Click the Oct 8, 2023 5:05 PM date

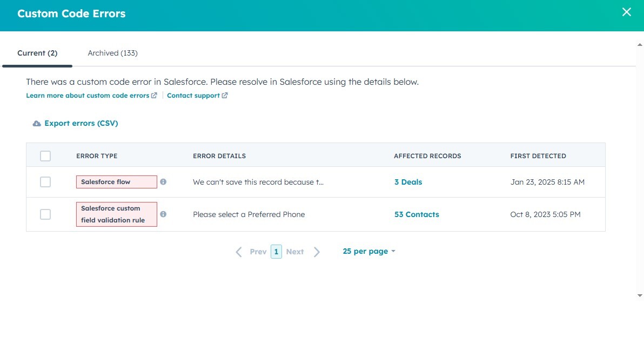(x=546, y=214)
